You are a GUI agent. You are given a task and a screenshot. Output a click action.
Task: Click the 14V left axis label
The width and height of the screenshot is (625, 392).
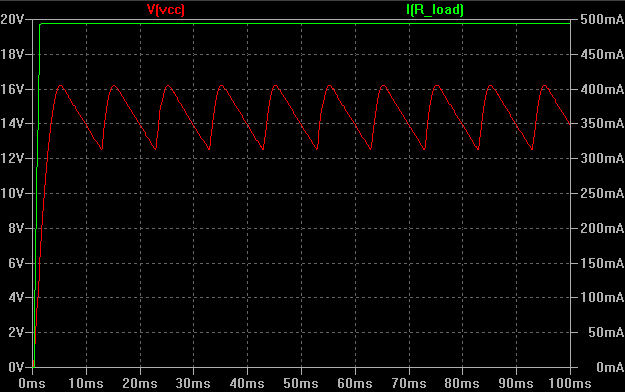point(13,124)
